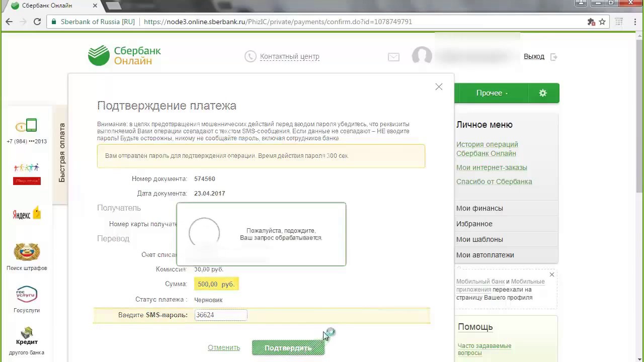The image size is (644, 362).
Task: Dismiss the Мобильный банк notice
Action: (552, 275)
